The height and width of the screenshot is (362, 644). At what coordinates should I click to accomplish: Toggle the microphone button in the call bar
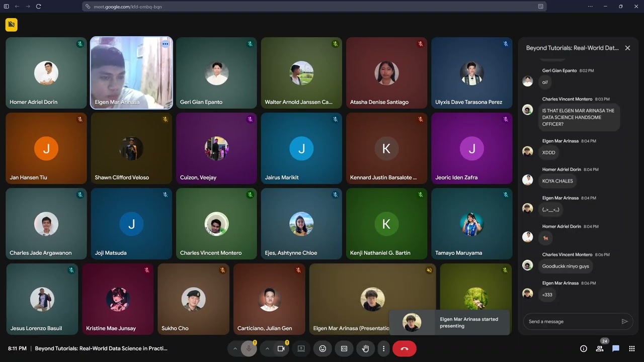coord(249,348)
